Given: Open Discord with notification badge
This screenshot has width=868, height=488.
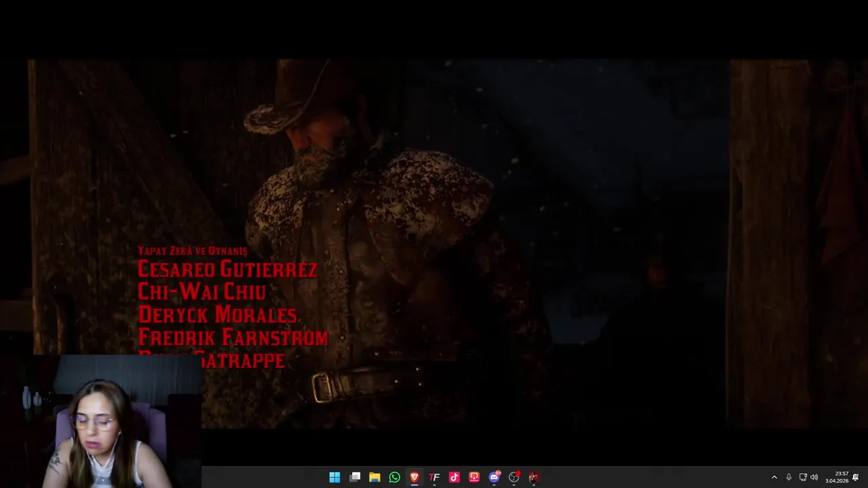Looking at the screenshot, I should 494,477.
